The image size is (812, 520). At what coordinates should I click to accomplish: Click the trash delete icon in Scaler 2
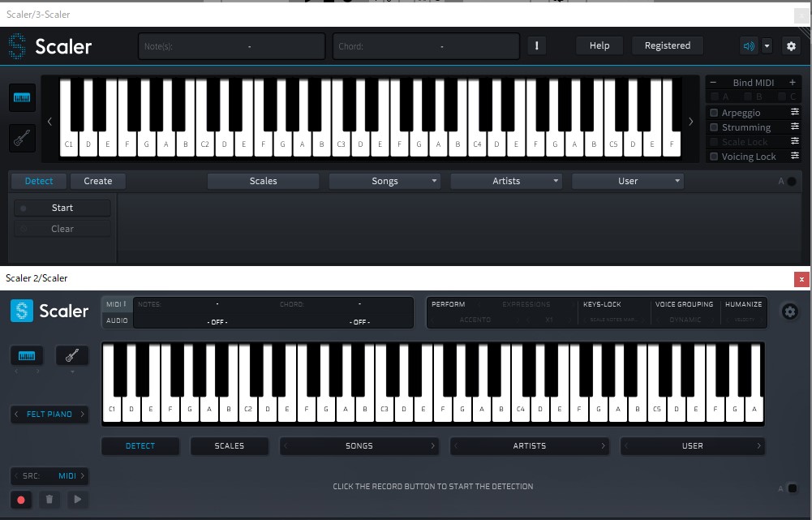point(49,500)
